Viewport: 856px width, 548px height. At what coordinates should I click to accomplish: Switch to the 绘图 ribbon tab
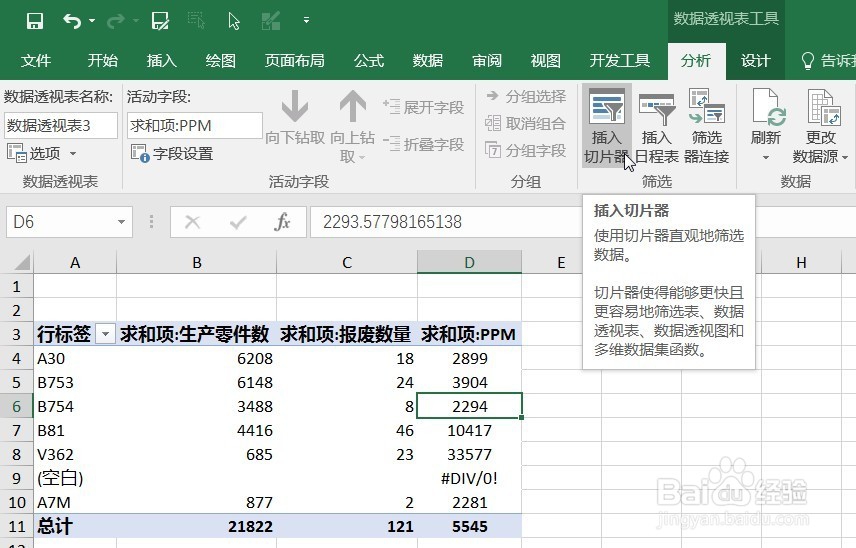pos(221,60)
